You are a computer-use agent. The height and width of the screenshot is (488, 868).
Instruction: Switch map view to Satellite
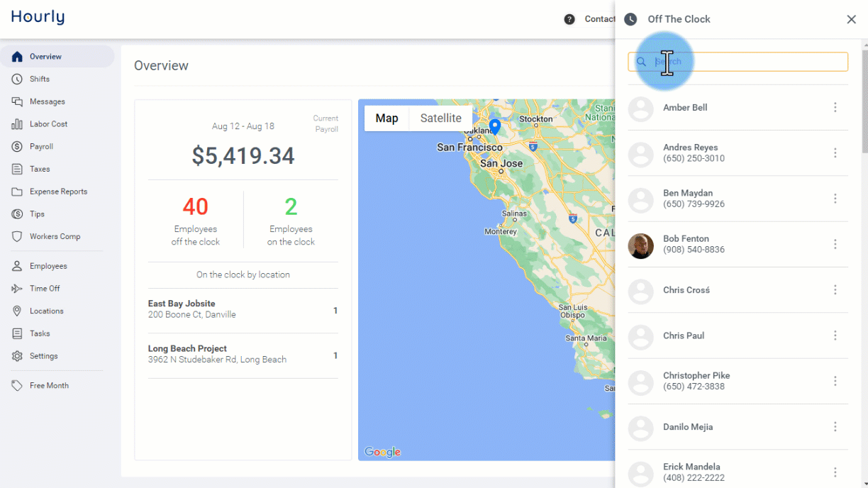440,118
